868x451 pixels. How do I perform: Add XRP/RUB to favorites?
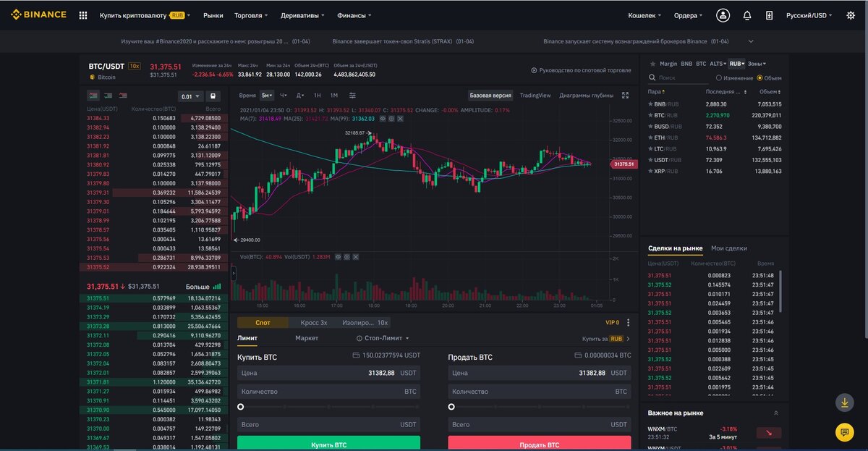tap(651, 171)
